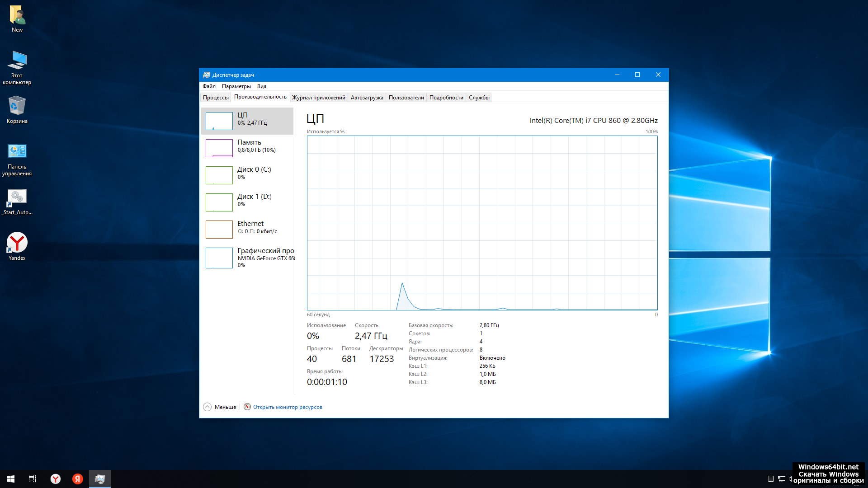Open Task View on the taskbar

click(33, 479)
